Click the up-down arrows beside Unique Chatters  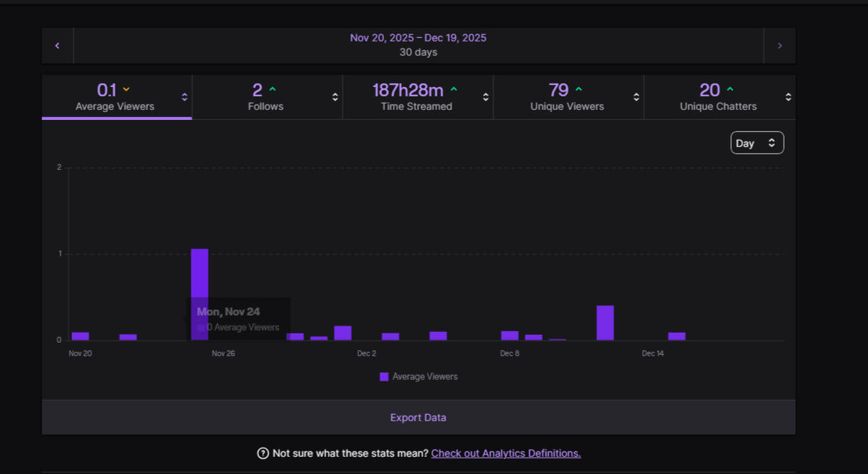pyautogui.click(x=788, y=97)
